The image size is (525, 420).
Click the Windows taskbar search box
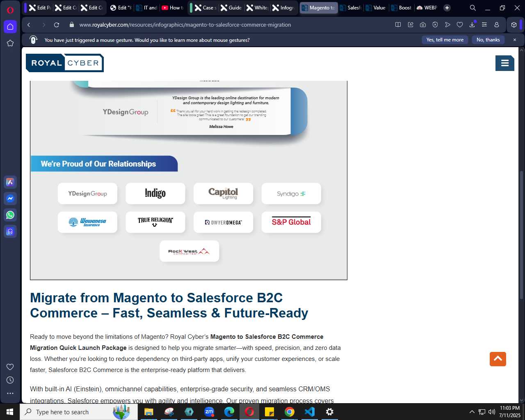pos(79,412)
